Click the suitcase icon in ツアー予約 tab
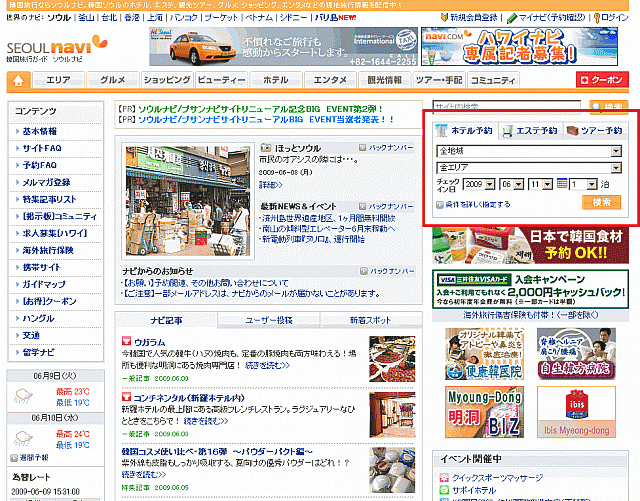 click(572, 131)
